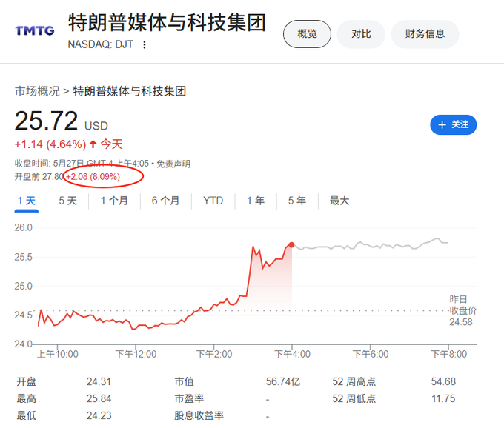Click the 最高 value 25.84
The image size is (504, 428).
pyautogui.click(x=99, y=399)
